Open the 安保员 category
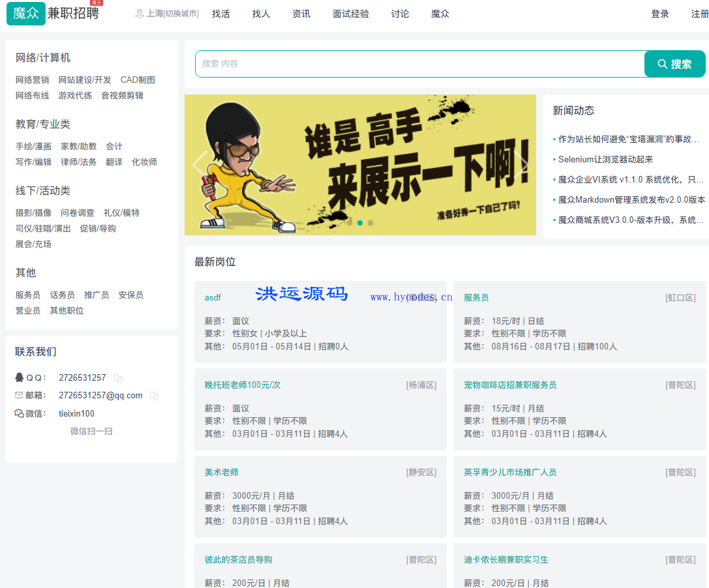The height and width of the screenshot is (588, 709). pyautogui.click(x=130, y=295)
